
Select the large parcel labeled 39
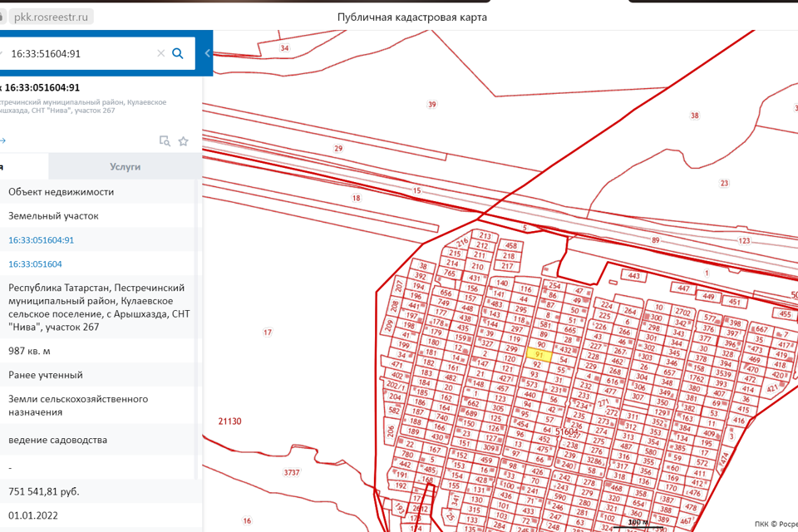(431, 105)
